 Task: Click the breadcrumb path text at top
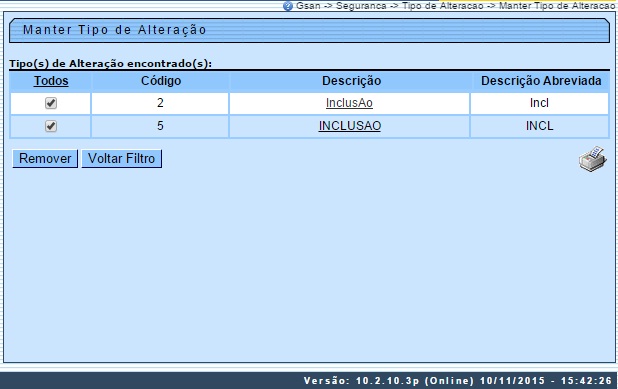455,6
